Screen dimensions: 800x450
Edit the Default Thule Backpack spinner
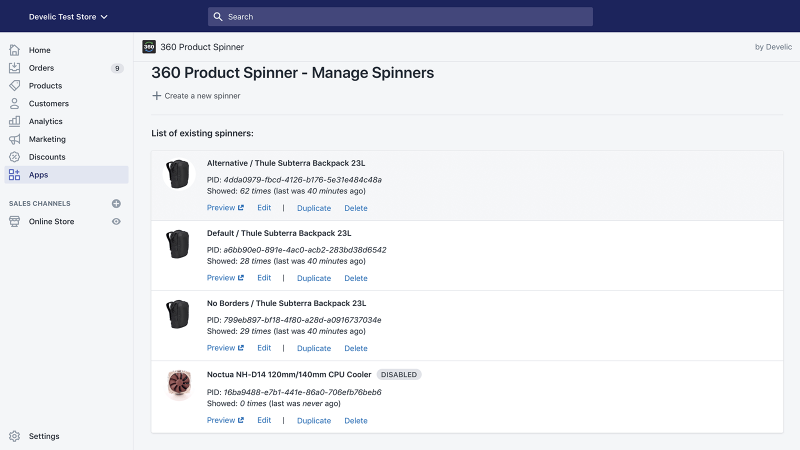[x=264, y=278]
